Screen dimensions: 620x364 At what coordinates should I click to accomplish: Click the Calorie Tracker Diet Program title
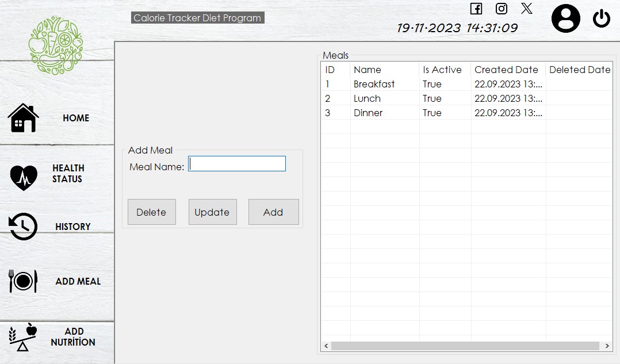pyautogui.click(x=198, y=18)
